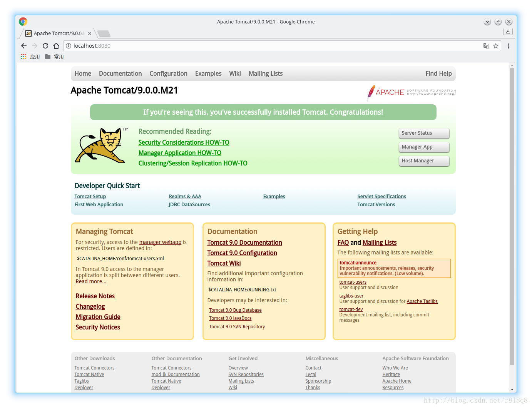532x408 pixels.
Task: Open Tomcat Versions link
Action: tap(376, 204)
